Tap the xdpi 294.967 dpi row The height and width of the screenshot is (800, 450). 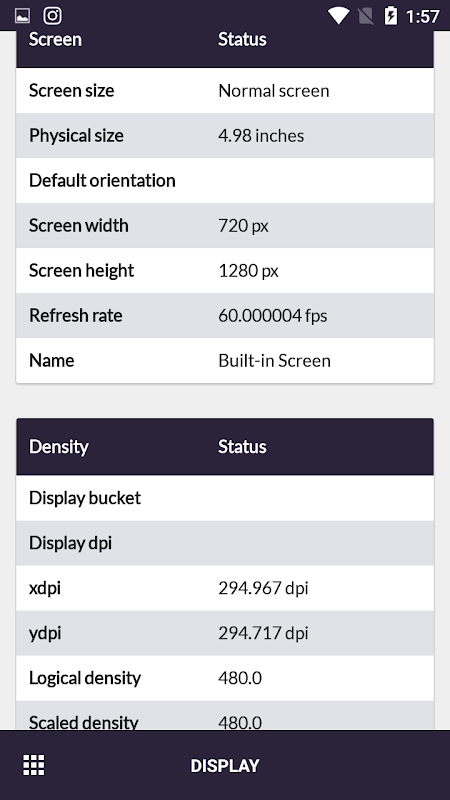tap(225, 588)
